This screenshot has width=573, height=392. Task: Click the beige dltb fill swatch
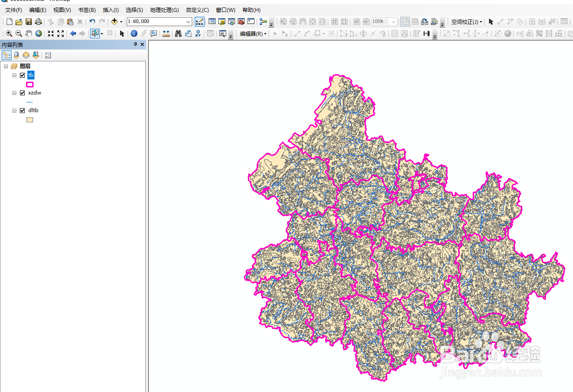(x=30, y=120)
